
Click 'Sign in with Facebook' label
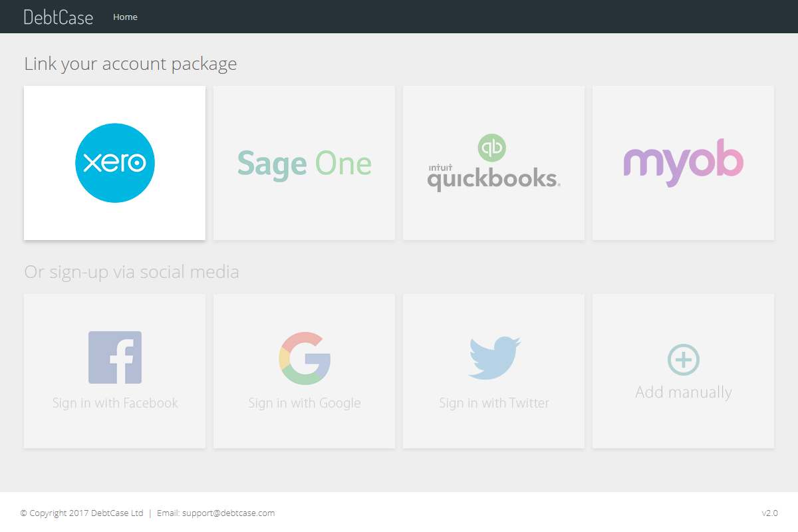115,403
